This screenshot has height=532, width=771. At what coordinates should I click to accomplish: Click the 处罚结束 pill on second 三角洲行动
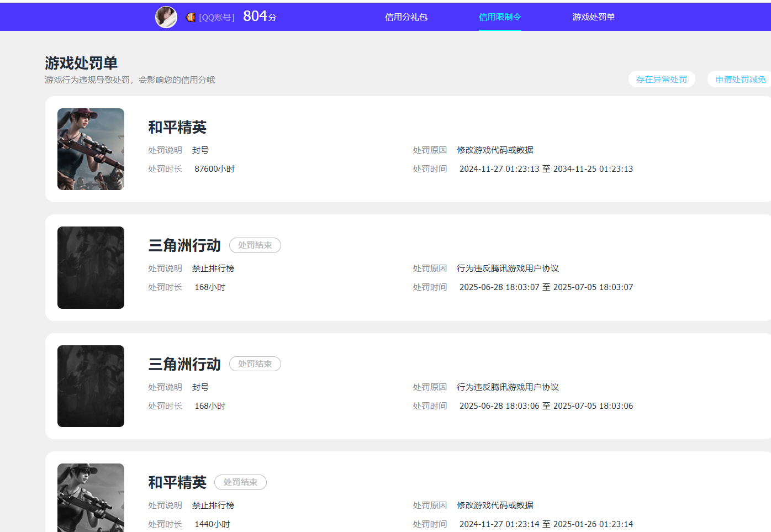[255, 364]
